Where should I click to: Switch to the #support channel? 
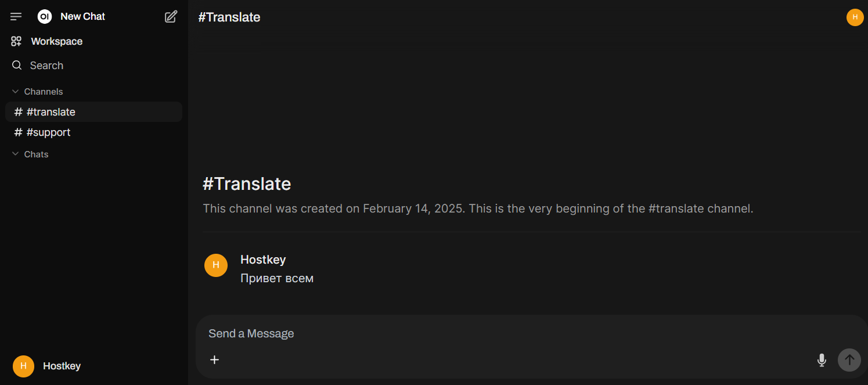click(93, 132)
